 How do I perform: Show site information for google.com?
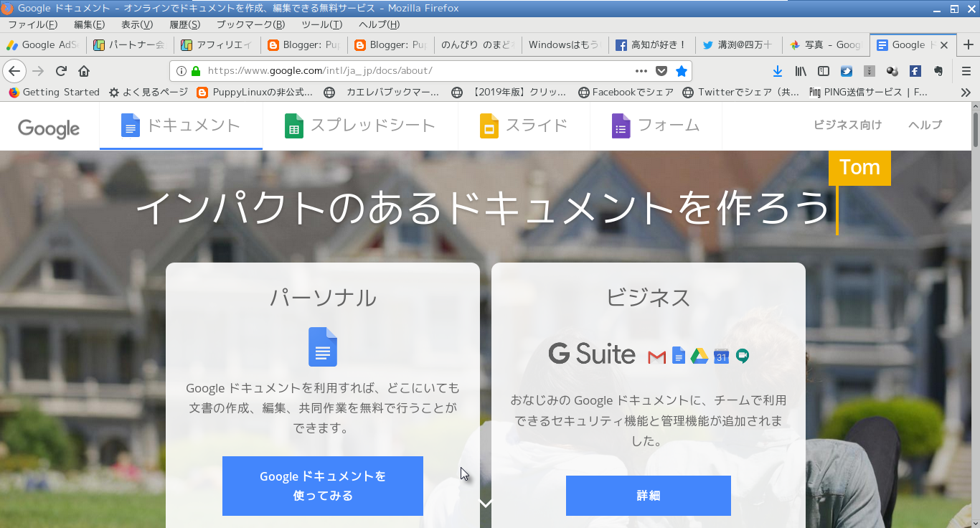pyautogui.click(x=181, y=71)
